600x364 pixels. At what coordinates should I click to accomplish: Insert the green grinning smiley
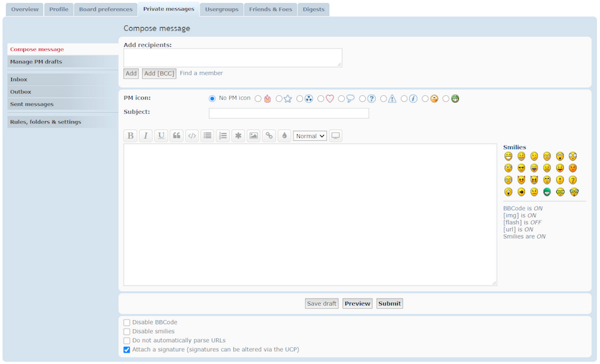pyautogui.click(x=547, y=191)
